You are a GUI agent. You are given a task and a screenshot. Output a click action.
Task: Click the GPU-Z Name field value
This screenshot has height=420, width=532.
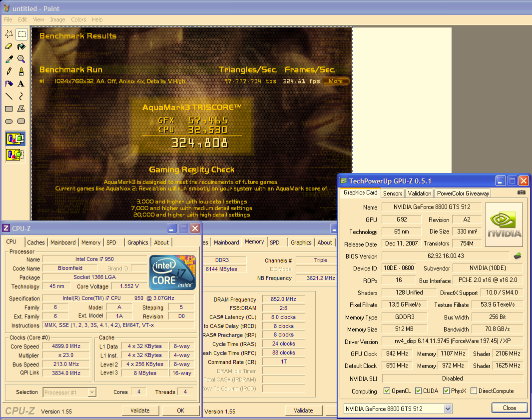click(432, 207)
